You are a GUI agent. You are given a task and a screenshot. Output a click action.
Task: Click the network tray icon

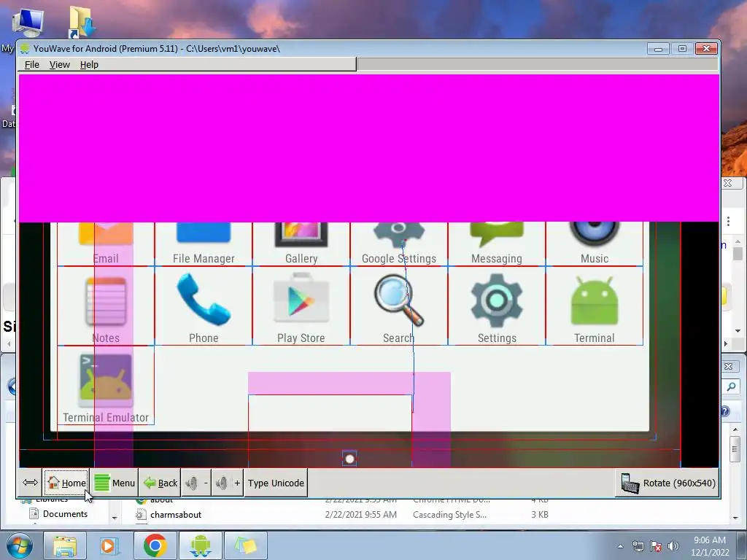click(x=638, y=546)
